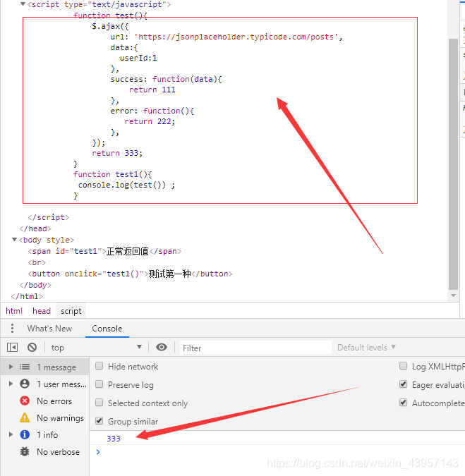Click the 'console.log(test())' code line
The width and height of the screenshot is (465, 476).
click(126, 185)
